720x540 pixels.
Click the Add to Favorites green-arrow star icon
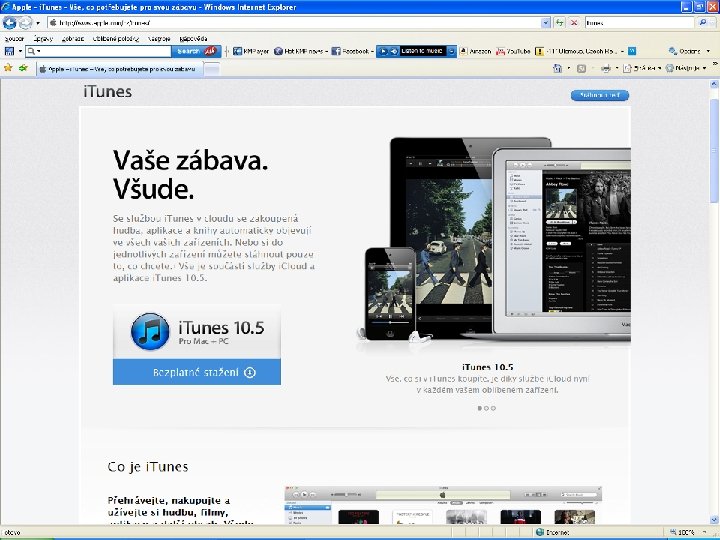coord(23,68)
